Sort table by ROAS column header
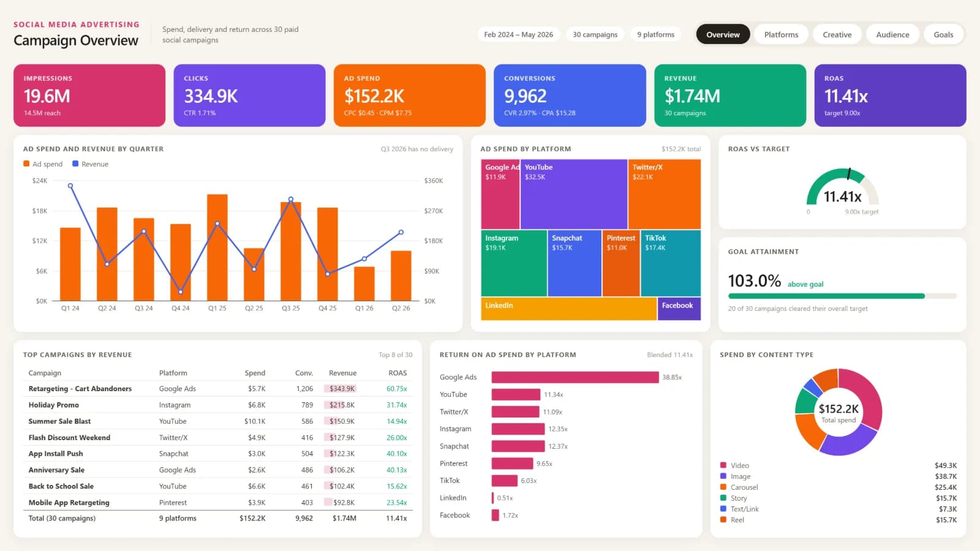980x551 pixels. click(398, 373)
